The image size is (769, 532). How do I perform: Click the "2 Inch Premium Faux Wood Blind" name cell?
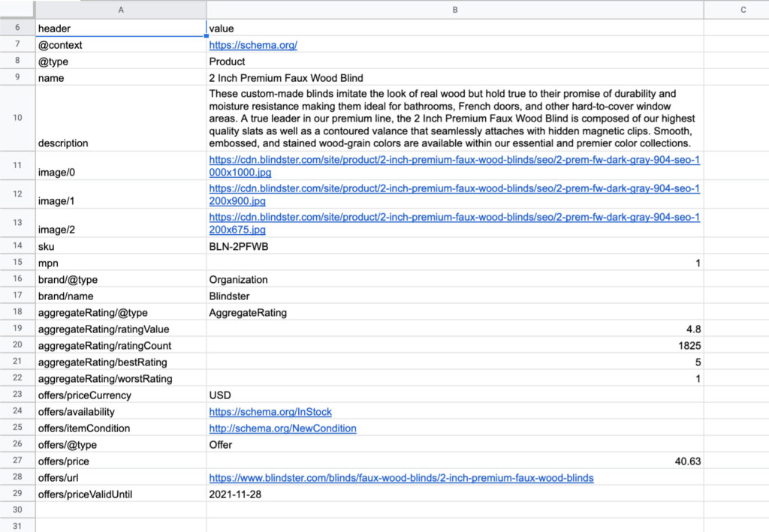[x=454, y=78]
